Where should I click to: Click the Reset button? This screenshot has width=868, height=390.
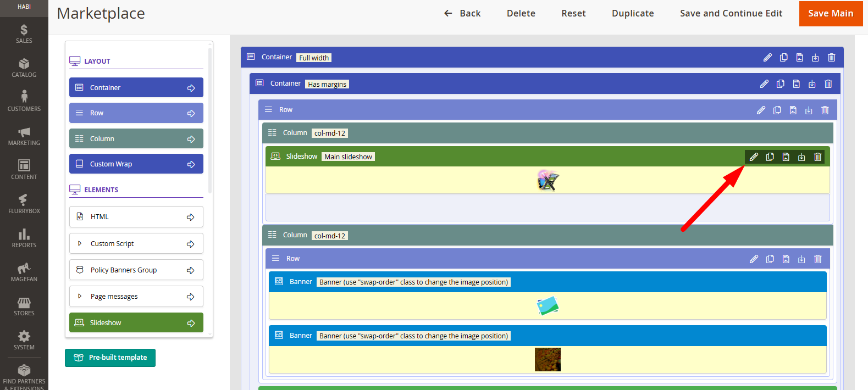click(573, 13)
